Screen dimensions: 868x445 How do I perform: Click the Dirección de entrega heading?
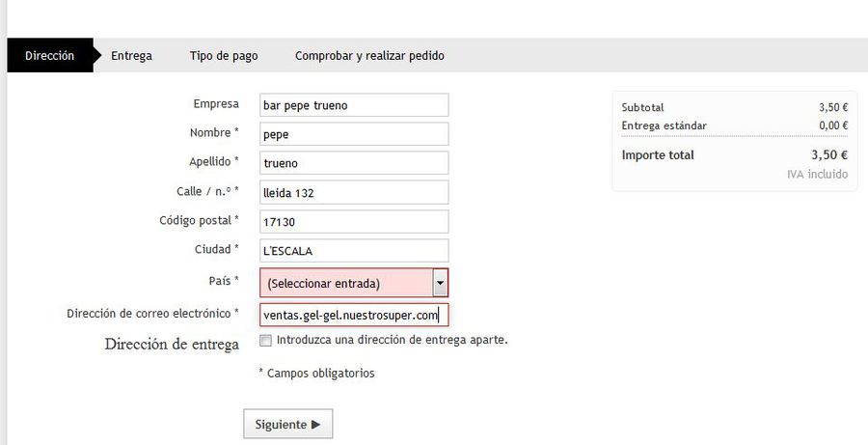(x=172, y=345)
